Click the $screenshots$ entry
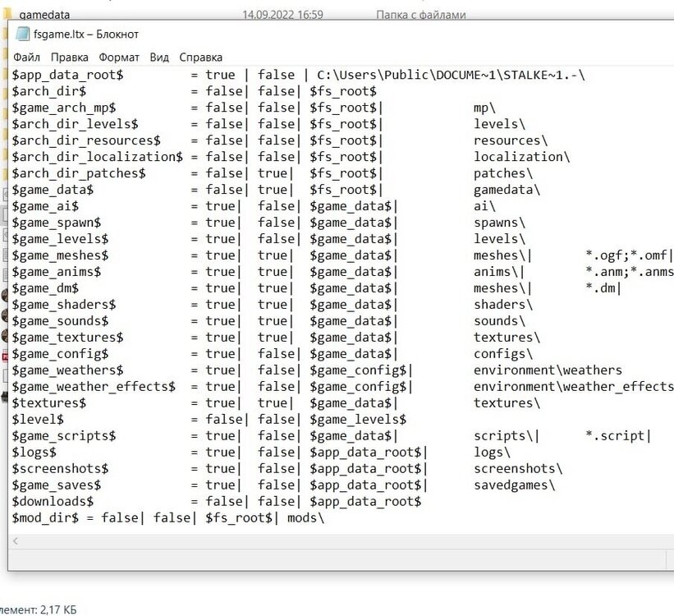This screenshot has width=674, height=616. pos(60,468)
